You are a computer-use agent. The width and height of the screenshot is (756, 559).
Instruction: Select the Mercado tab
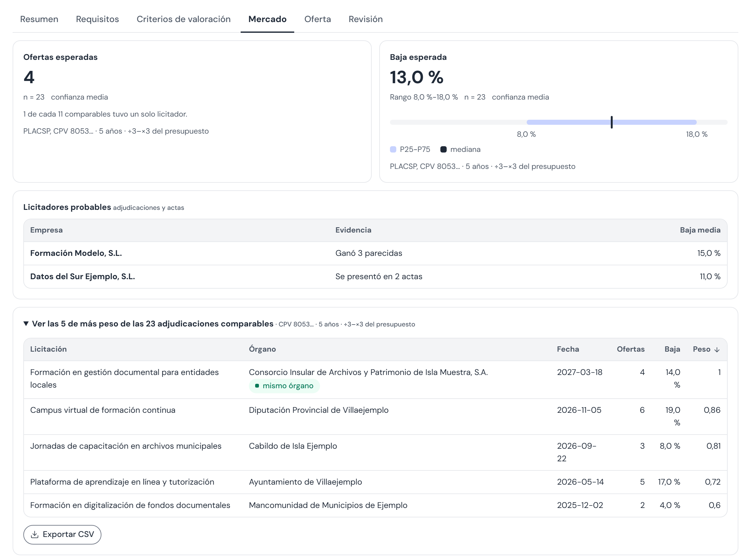(x=267, y=19)
